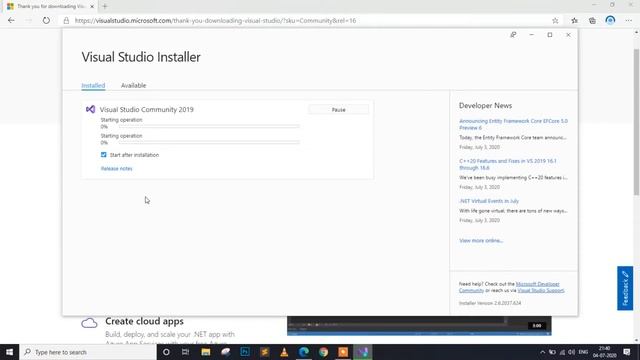Open Task View on the taskbar
The height and width of the screenshot is (360, 640).
point(186,352)
